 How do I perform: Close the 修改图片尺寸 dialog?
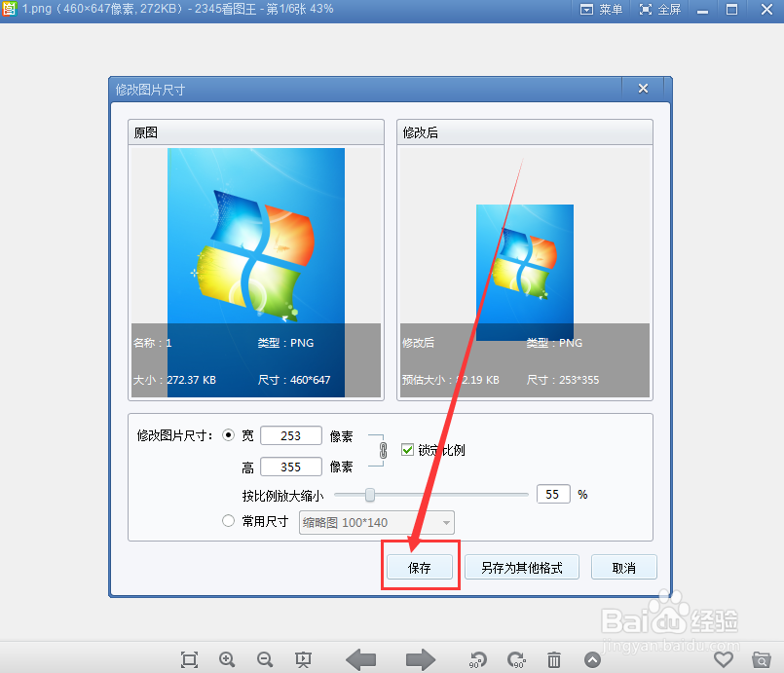point(643,89)
